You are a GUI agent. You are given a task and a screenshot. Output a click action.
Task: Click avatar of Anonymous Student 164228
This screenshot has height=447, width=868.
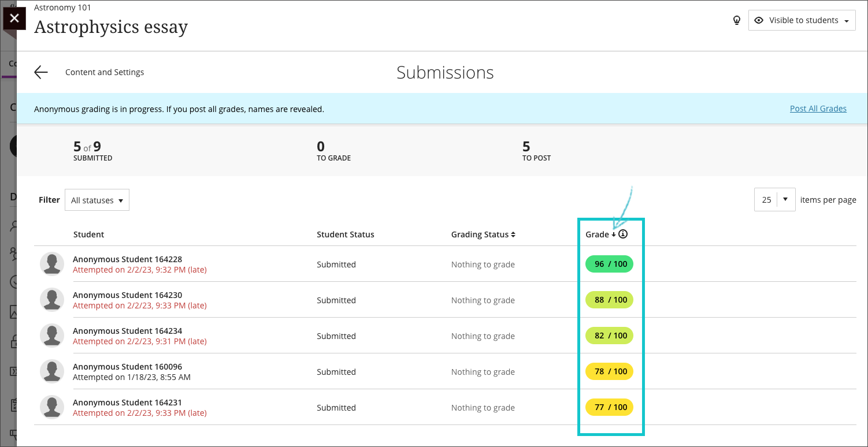52,265
